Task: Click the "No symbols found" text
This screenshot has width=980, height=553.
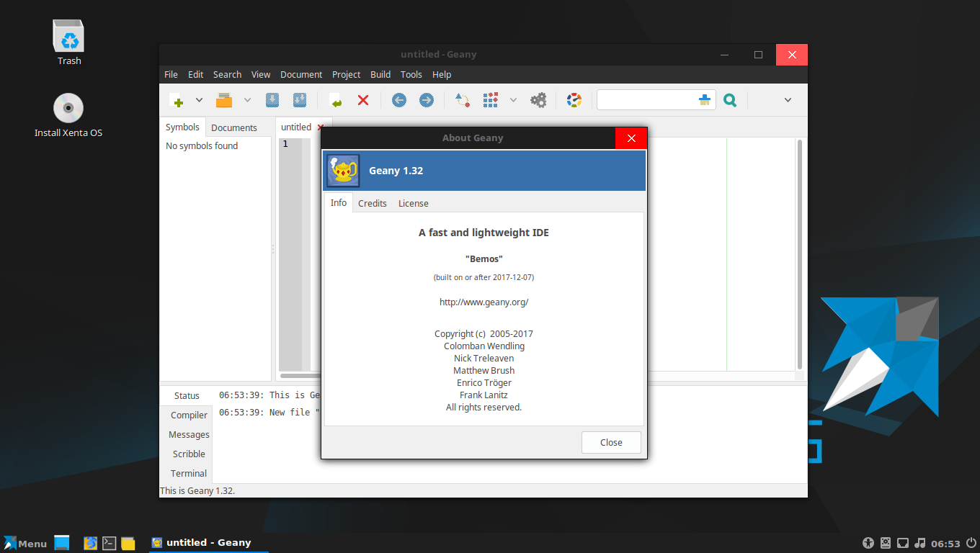Action: [x=202, y=145]
